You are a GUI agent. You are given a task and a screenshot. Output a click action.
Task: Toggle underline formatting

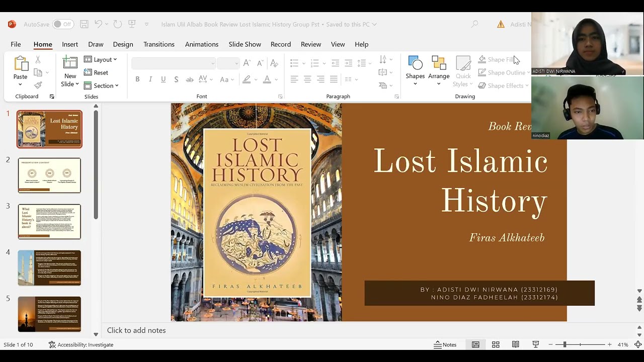(x=164, y=79)
